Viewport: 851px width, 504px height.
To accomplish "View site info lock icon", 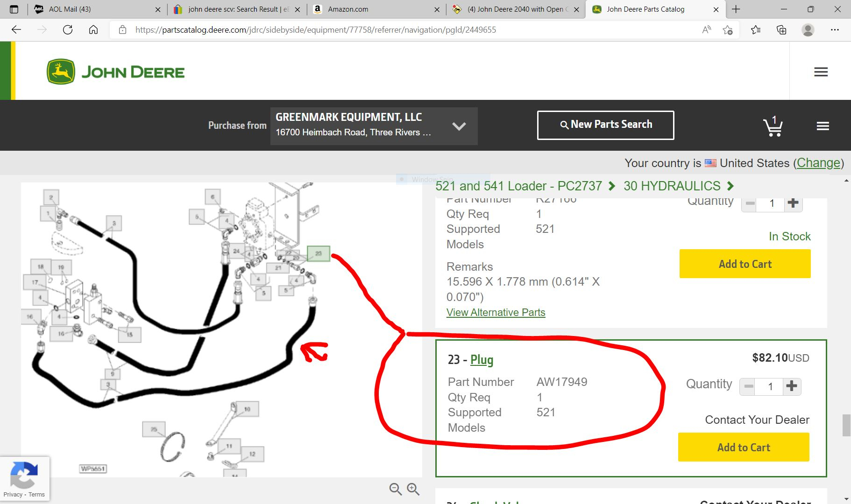I will (122, 30).
